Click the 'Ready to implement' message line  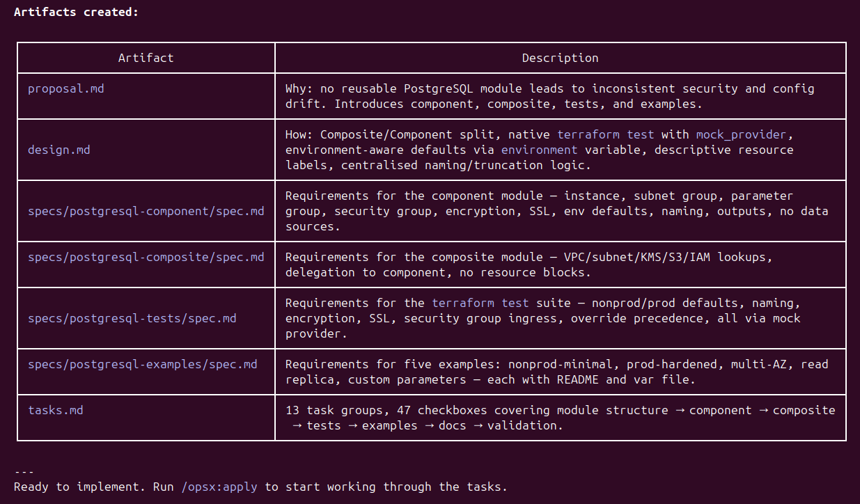[260, 487]
